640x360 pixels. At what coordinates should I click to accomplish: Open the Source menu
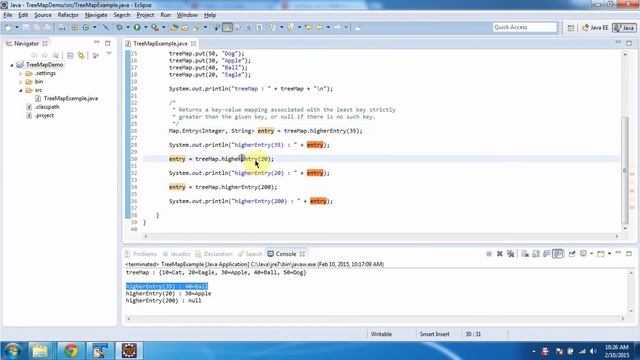[x=42, y=15]
